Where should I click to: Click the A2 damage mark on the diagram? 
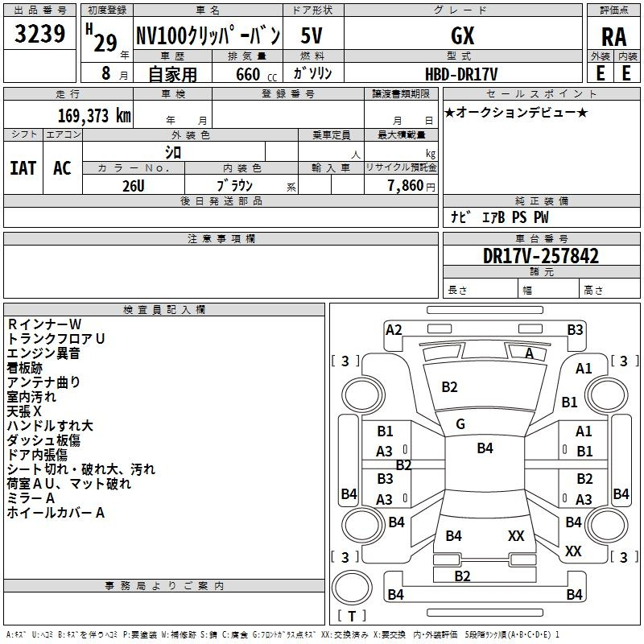pos(394,329)
